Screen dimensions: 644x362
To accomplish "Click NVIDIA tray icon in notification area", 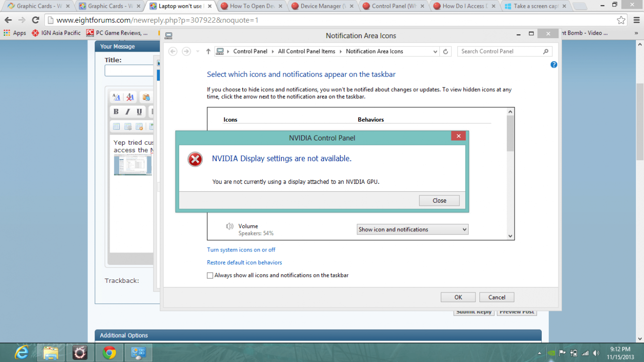I will [x=551, y=353].
